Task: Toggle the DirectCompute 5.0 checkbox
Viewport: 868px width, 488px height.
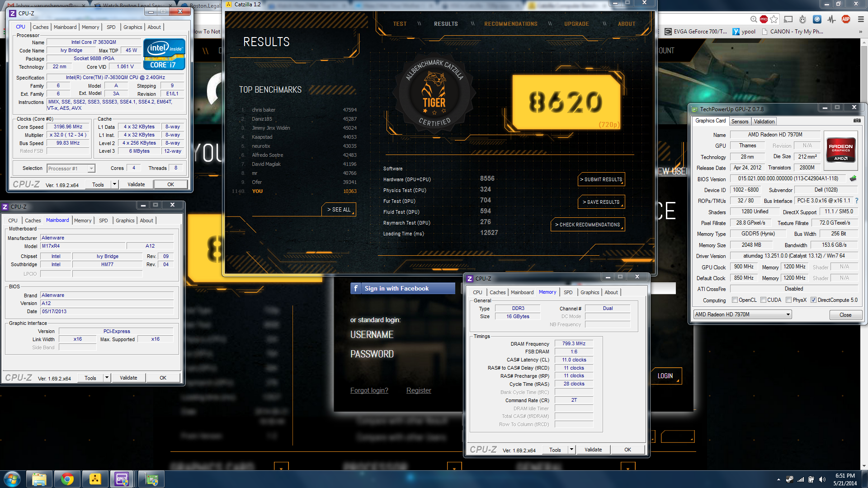Action: click(813, 300)
